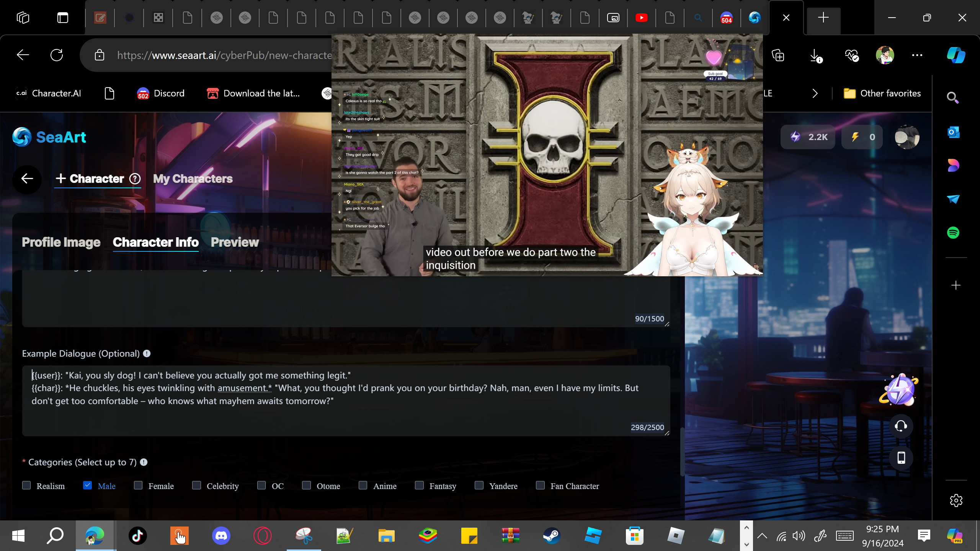Open the Character help question mark
Image resolution: width=980 pixels, height=551 pixels.
point(135,179)
